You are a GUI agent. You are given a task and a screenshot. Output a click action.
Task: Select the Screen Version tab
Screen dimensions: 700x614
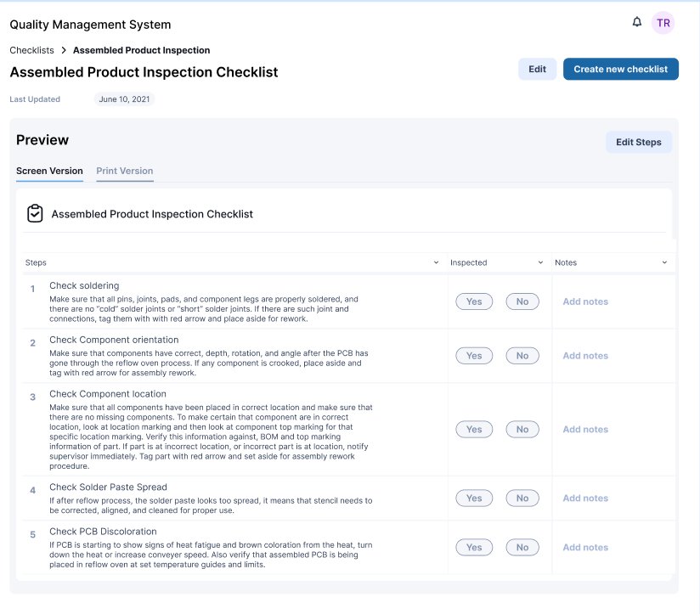pos(49,171)
